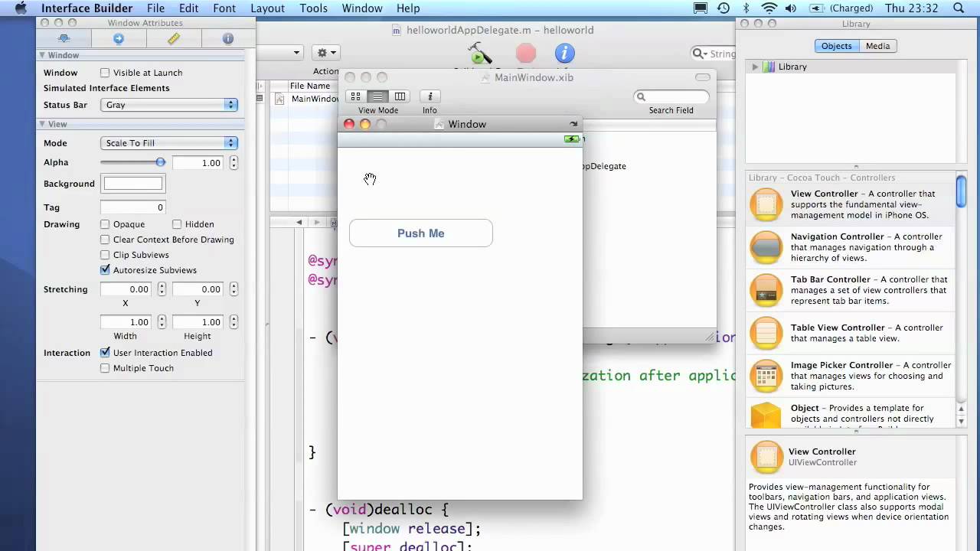Select the Media tab in Library
The height and width of the screenshot is (551, 980).
(877, 46)
